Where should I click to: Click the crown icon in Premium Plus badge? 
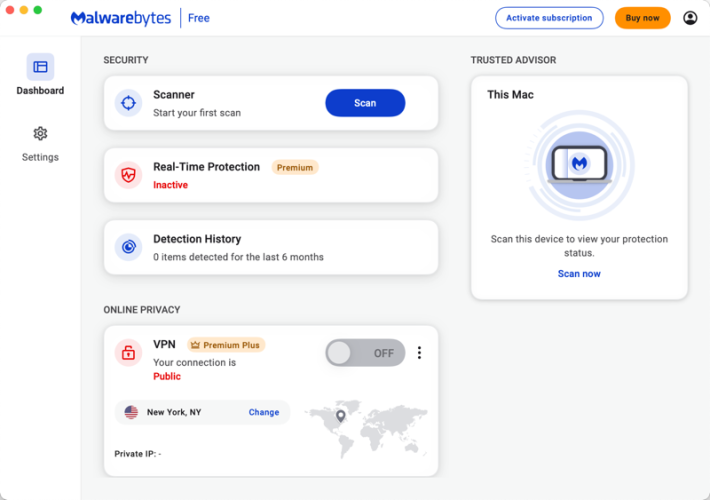(x=195, y=345)
